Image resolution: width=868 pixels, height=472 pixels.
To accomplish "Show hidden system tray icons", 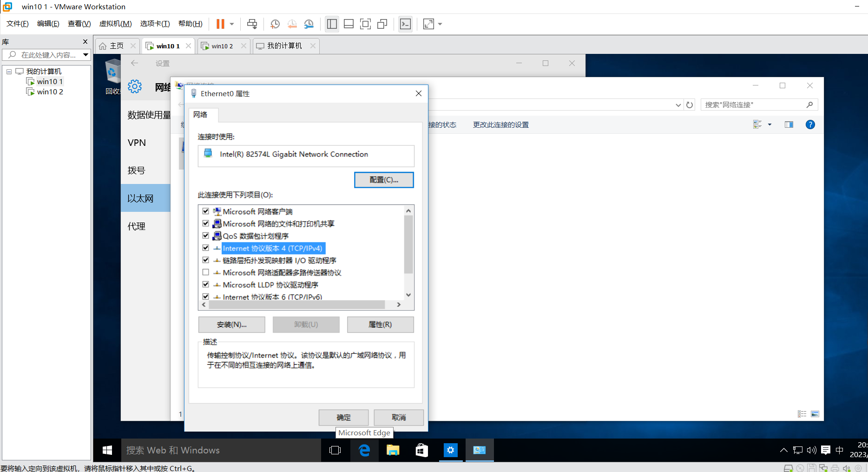I will tap(784, 450).
